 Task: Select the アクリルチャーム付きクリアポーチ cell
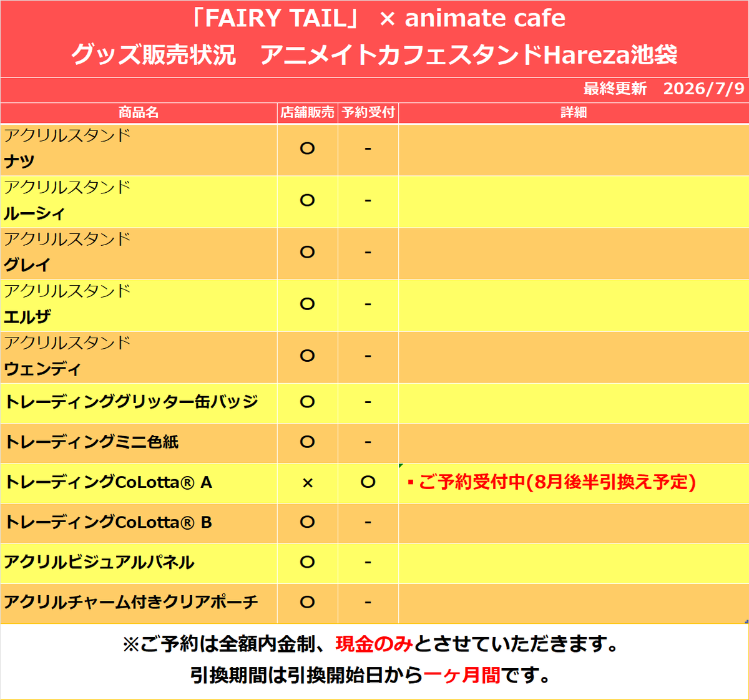click(x=139, y=603)
